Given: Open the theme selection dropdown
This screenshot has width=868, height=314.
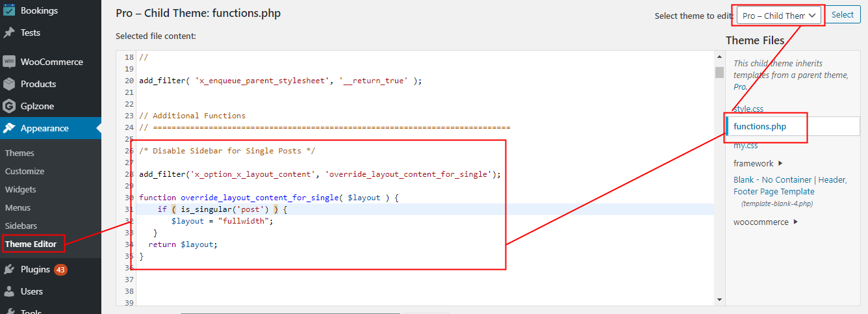Looking at the screenshot, I should [x=779, y=15].
